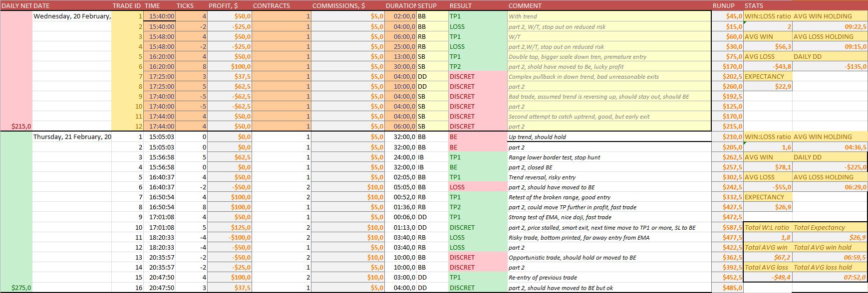The image size is (868, 293).
Task: Click the -$49,4 total avg loss value
Action: point(768,277)
